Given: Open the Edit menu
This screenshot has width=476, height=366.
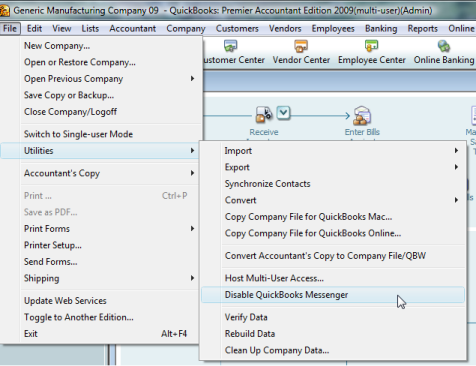Looking at the screenshot, I should click(34, 29).
